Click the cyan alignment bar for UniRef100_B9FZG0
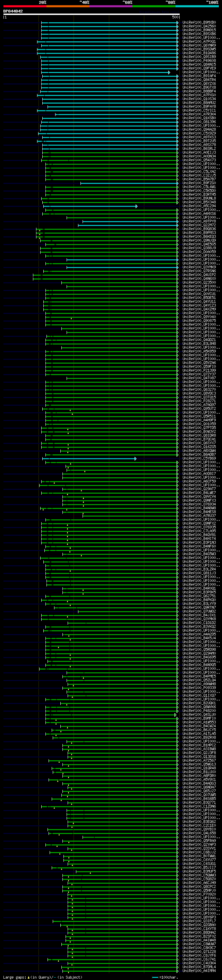The height and width of the screenshot is (980, 222). click(129, 183)
